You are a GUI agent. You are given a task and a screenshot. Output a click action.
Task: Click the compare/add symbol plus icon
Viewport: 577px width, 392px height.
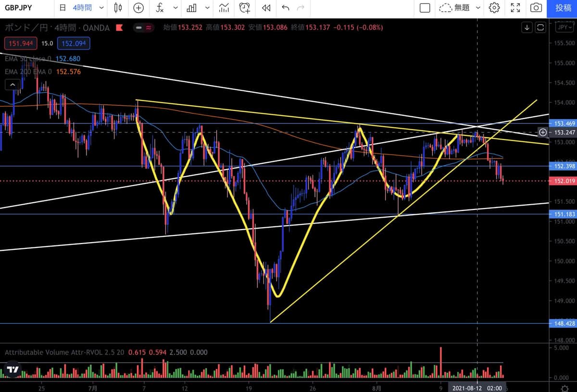(x=138, y=8)
